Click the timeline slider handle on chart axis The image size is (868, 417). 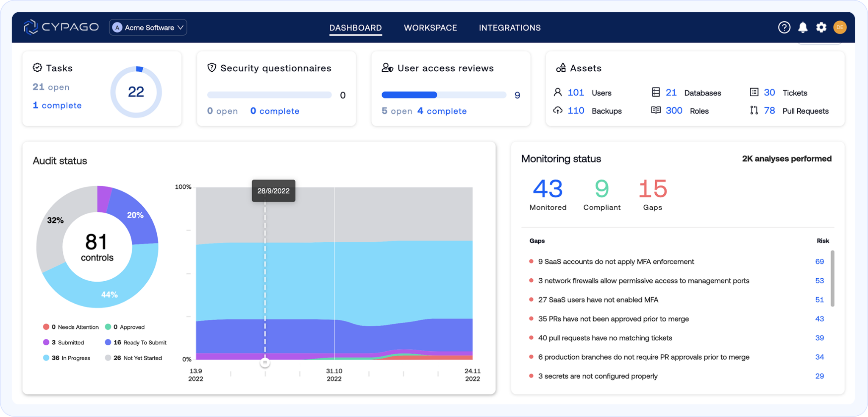pyautogui.click(x=265, y=363)
